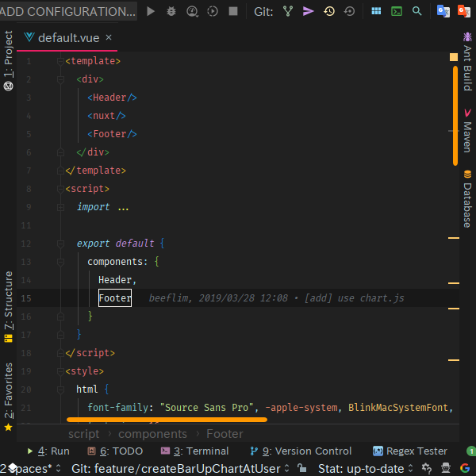The width and height of the screenshot is (476, 476).
Task: Open the Regex Tester tool window
Action: pos(410,451)
